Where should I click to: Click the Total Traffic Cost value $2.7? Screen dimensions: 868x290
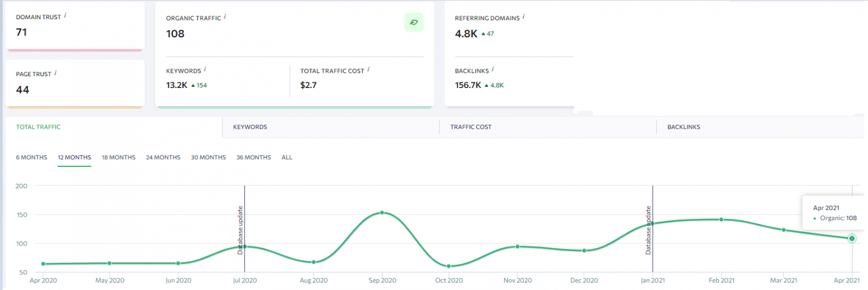[309, 85]
